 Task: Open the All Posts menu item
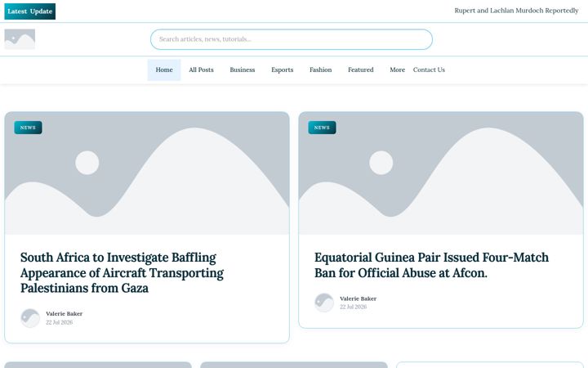click(202, 70)
